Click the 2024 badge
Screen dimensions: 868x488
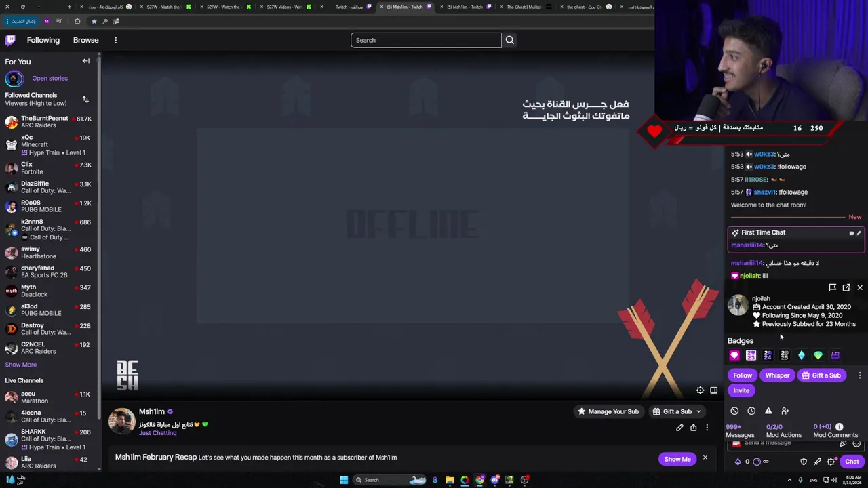(x=768, y=355)
